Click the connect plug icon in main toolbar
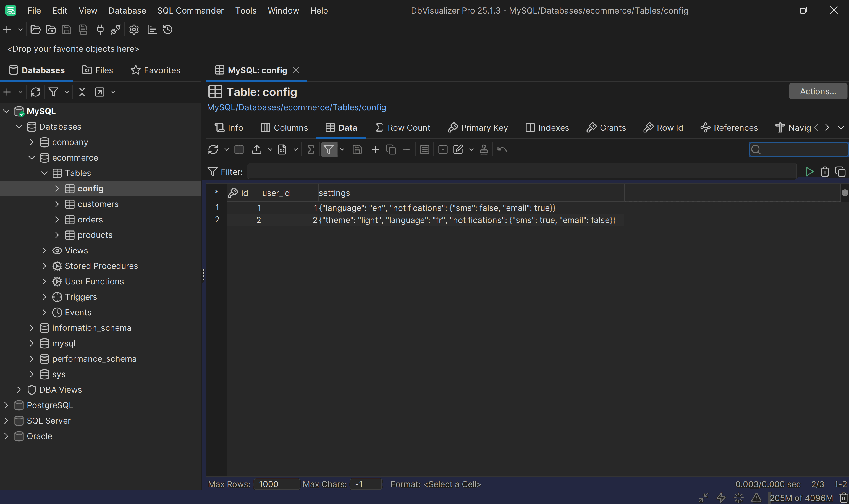 coord(100,30)
